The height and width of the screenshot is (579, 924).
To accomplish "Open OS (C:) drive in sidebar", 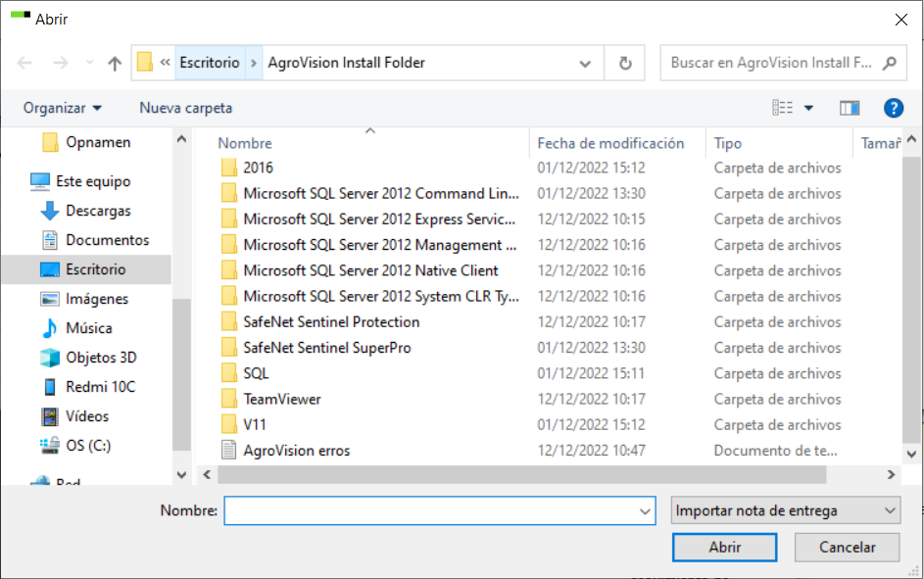I will 75,446.
